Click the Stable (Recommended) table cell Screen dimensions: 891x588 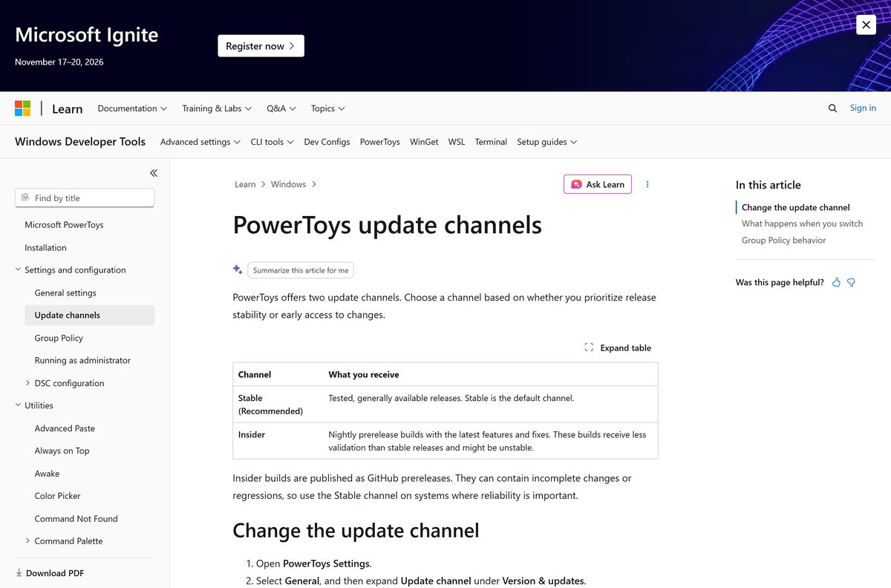[278, 405]
